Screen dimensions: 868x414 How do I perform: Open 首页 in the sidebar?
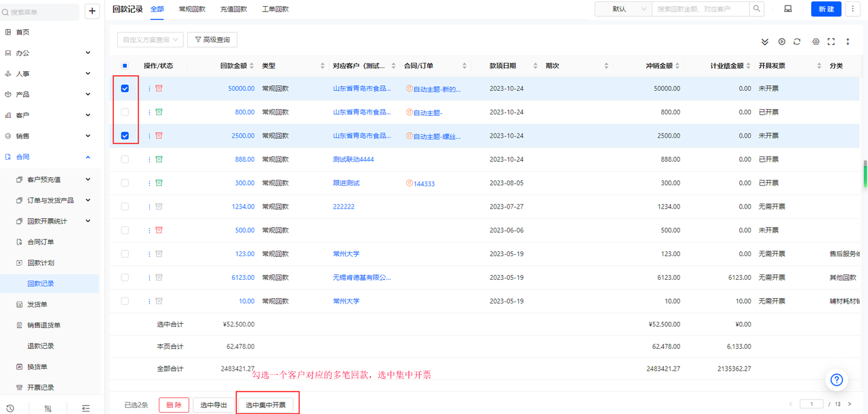point(22,32)
